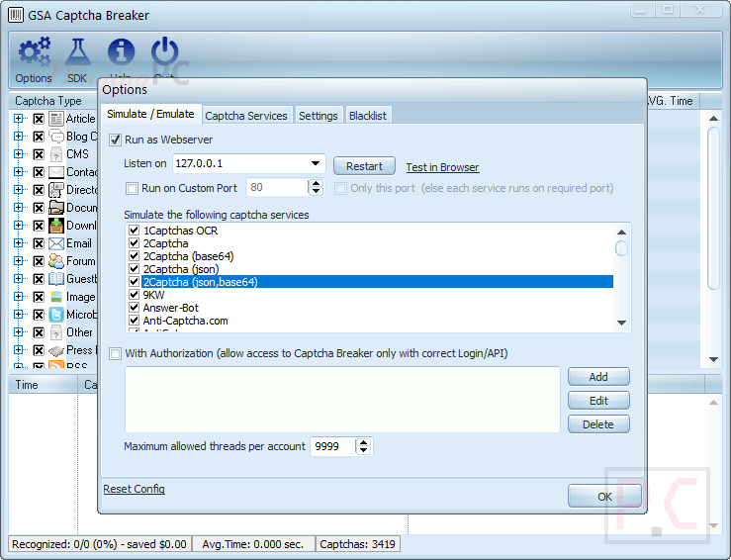This screenshot has height=560, width=731.
Task: Open the Options gear toolbar icon
Action: [x=34, y=52]
